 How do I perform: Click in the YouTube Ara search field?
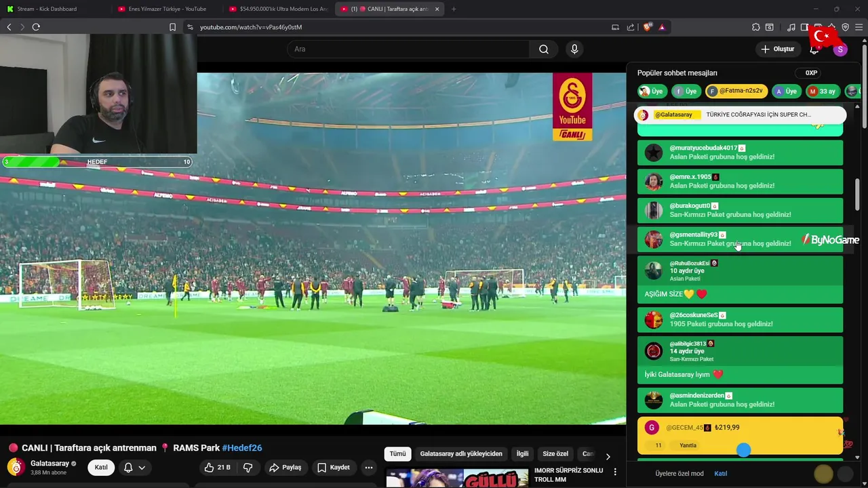click(408, 49)
